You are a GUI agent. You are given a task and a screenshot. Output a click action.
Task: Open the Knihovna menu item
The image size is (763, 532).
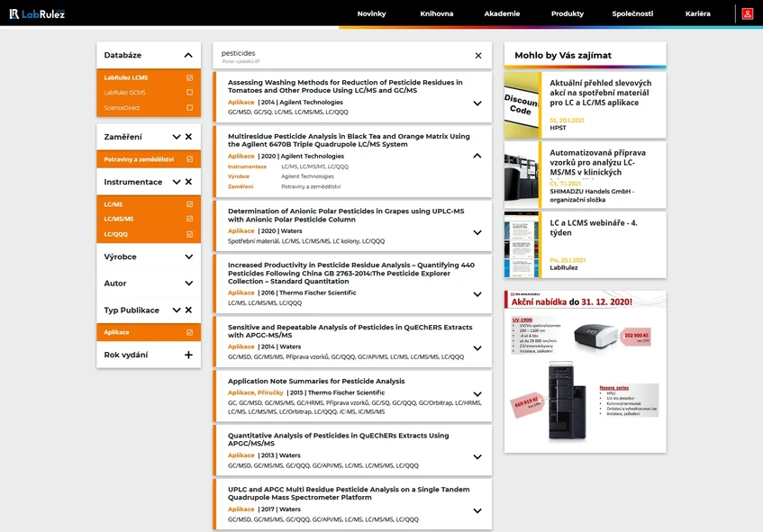click(x=437, y=14)
